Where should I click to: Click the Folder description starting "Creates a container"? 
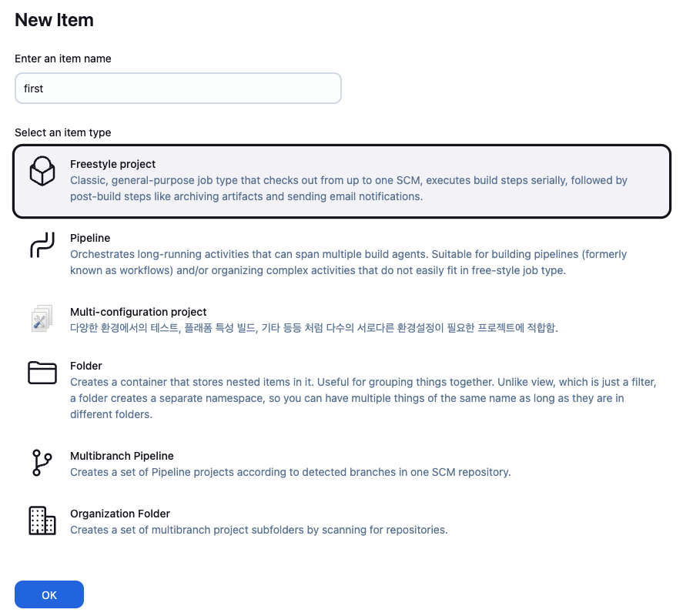coord(363,398)
